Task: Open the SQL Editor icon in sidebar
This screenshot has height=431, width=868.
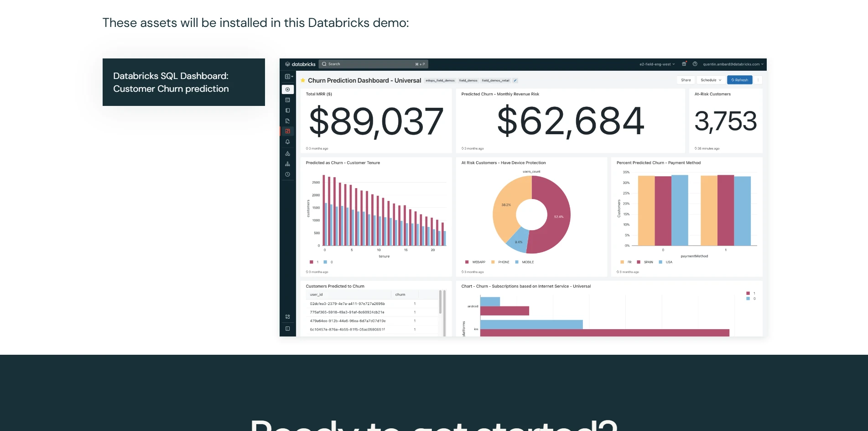Action: click(x=287, y=100)
